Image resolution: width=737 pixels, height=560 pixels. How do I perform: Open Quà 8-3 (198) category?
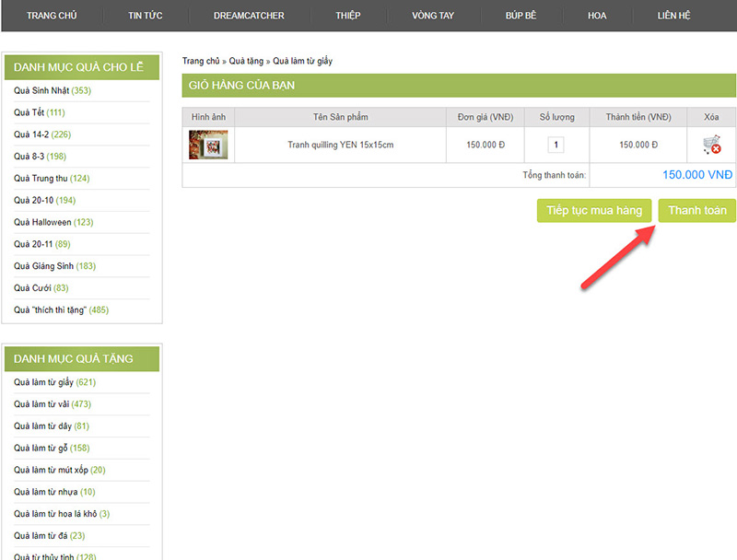click(x=40, y=156)
